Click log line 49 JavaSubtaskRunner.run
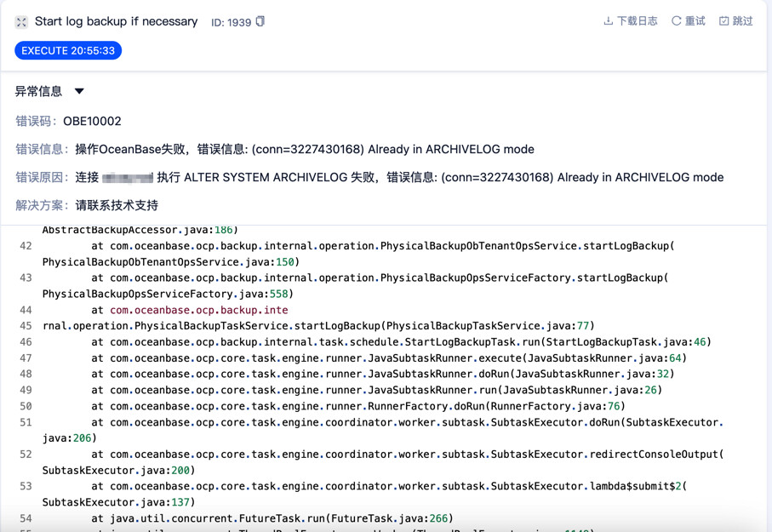The image size is (772, 532). pyautogui.click(x=377, y=390)
